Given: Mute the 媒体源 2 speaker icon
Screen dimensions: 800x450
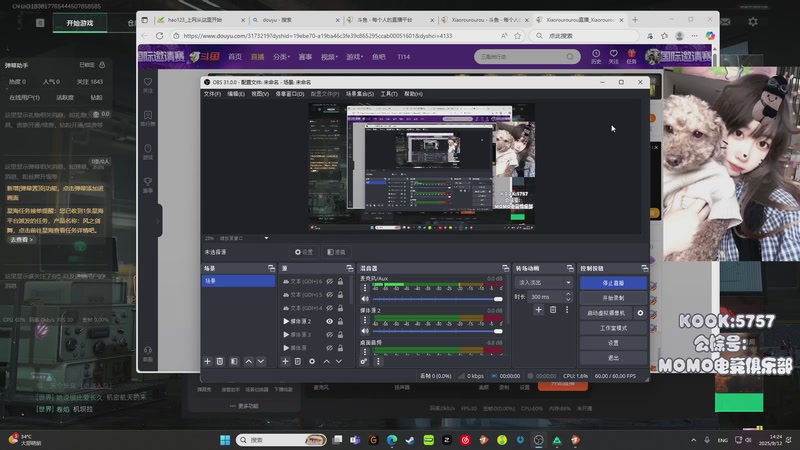Looking at the screenshot, I should (x=365, y=331).
